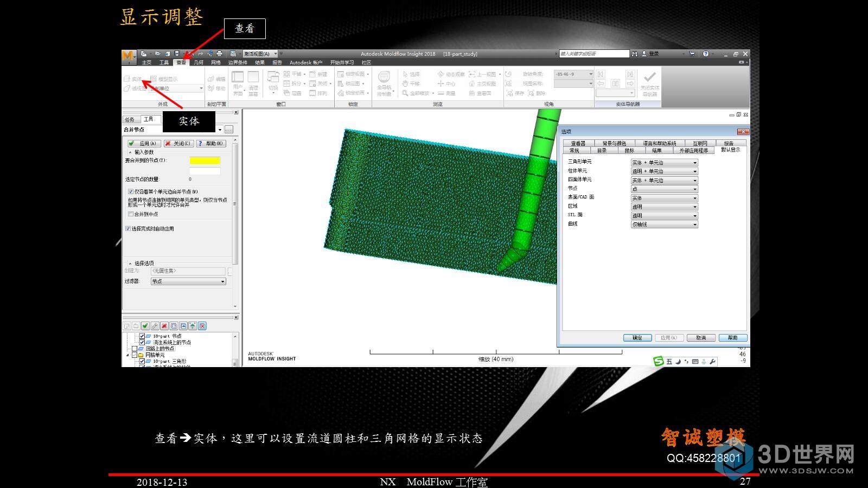The width and height of the screenshot is (868, 488).
Task: Open 三角形单元 display dropdown
Action: 664,163
